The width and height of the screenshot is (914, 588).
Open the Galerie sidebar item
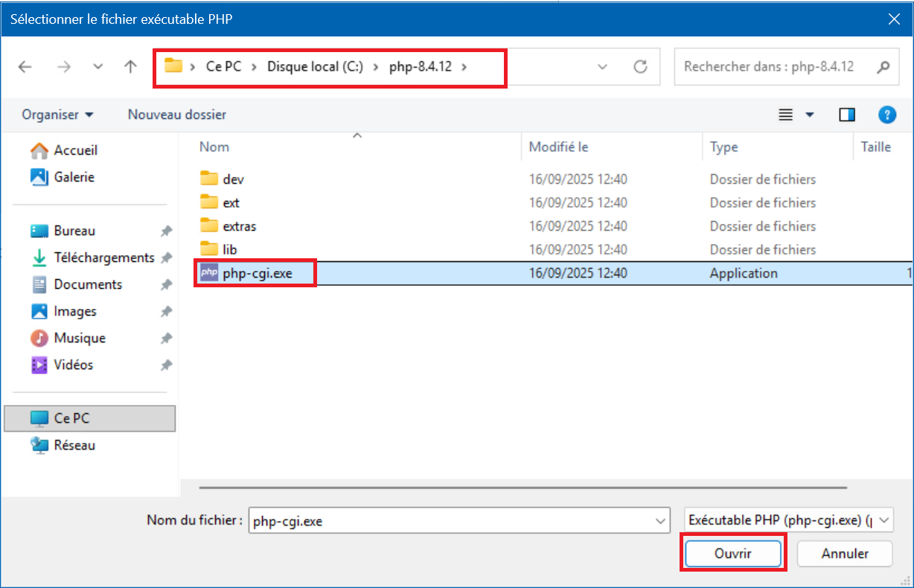(74, 177)
